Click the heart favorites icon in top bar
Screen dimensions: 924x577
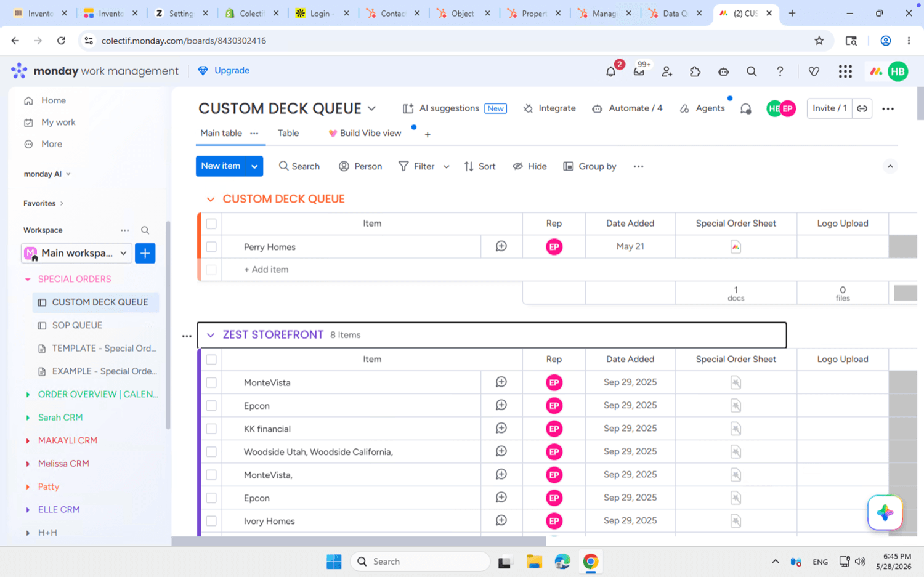pos(814,71)
